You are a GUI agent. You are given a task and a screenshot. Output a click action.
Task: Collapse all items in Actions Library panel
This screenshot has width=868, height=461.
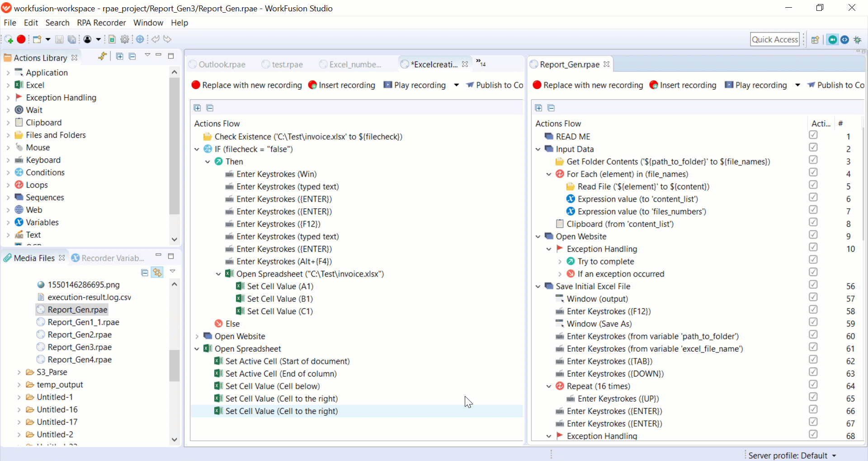[x=132, y=56]
